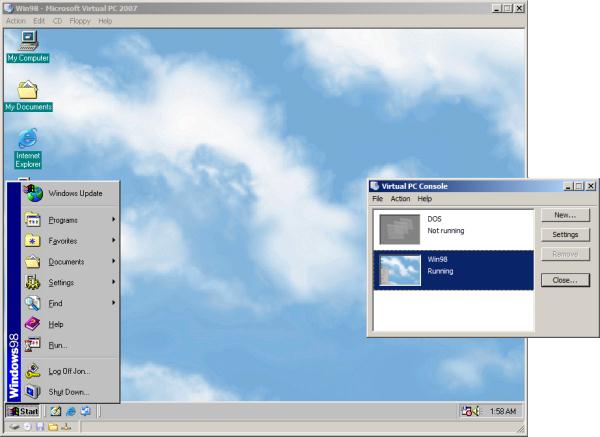The width and height of the screenshot is (600, 437).
Task: Open File menu in Virtual PC Console
Action: [378, 199]
